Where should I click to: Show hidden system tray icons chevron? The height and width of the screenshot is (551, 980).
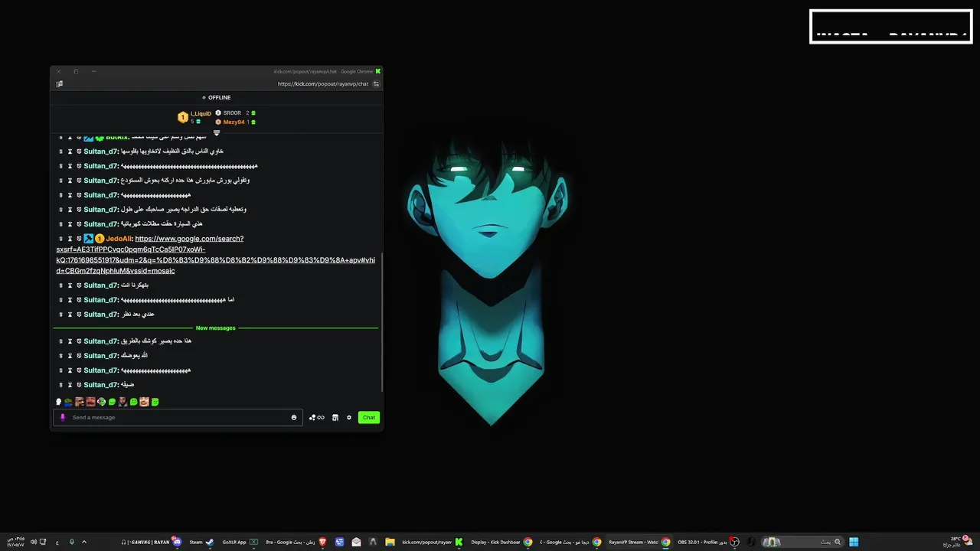(x=84, y=542)
